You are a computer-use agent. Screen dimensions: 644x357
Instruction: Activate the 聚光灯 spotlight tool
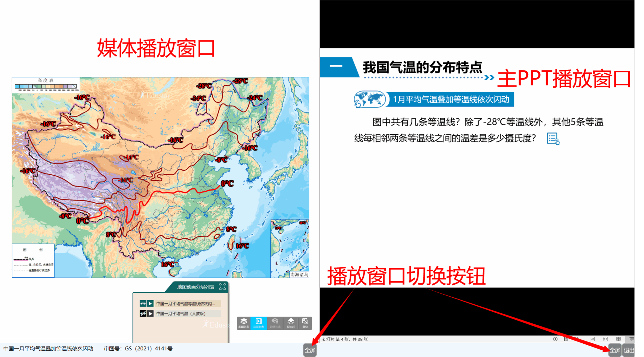coord(291,323)
